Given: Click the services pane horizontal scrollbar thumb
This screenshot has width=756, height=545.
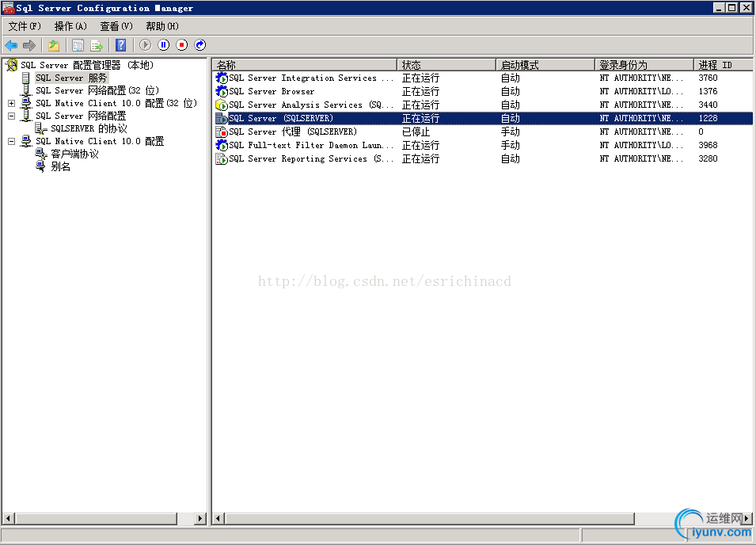Looking at the screenshot, I should tap(429, 519).
